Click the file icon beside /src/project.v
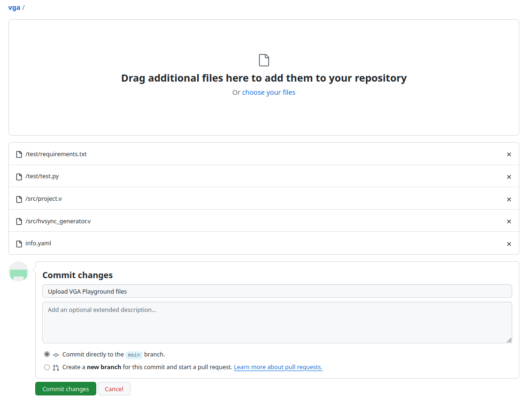The image size is (532, 402). [x=19, y=199]
